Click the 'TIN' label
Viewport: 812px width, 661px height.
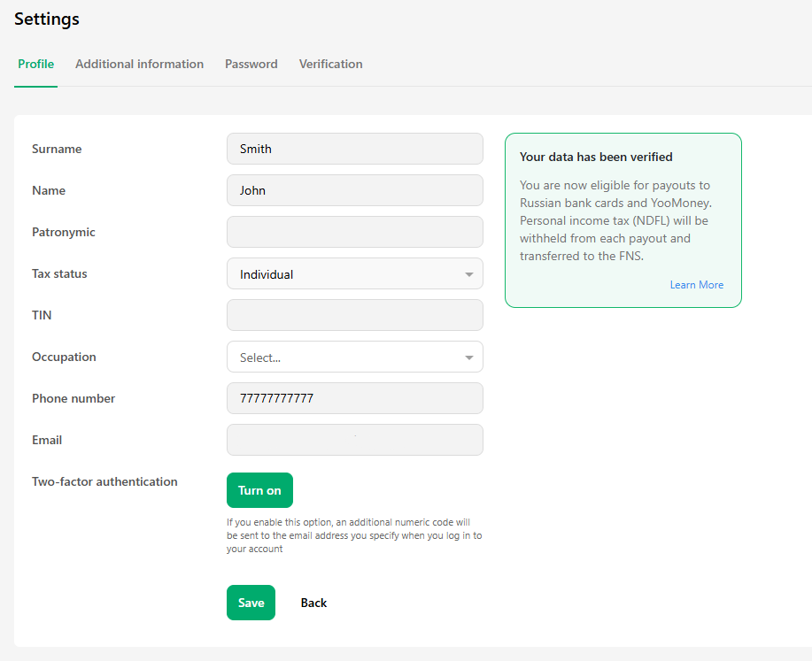42,315
